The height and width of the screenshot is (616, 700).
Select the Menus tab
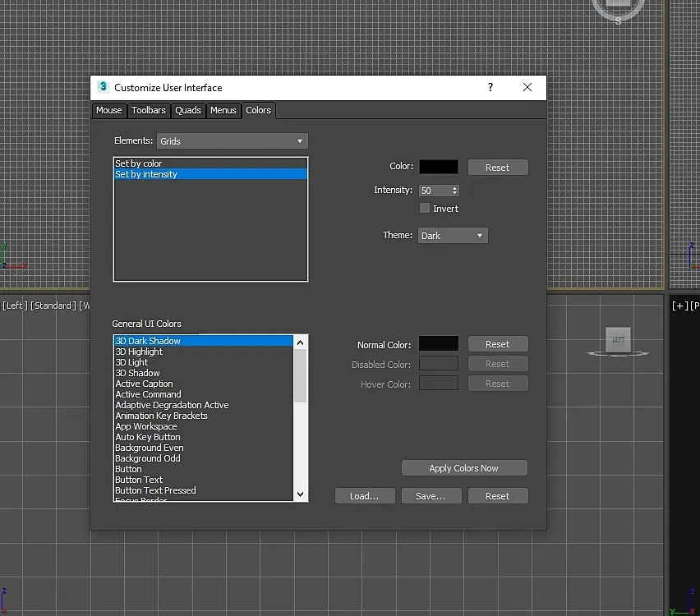(223, 110)
